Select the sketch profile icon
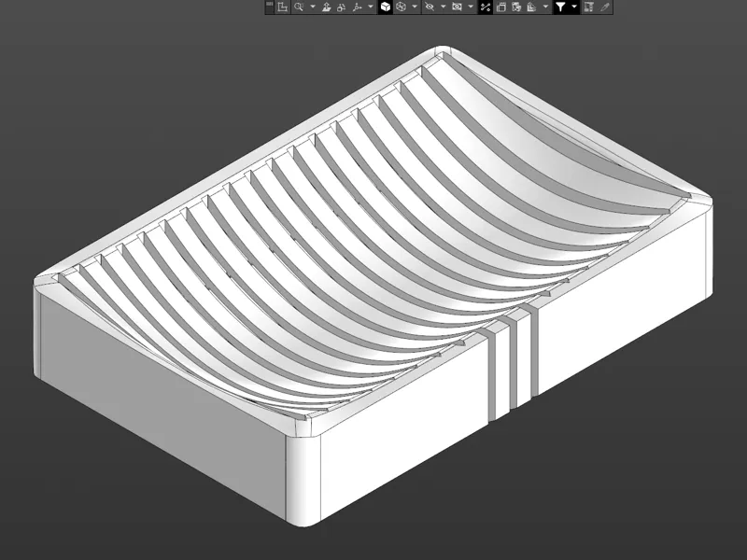Image resolution: width=747 pixels, height=560 pixels. click(283, 7)
